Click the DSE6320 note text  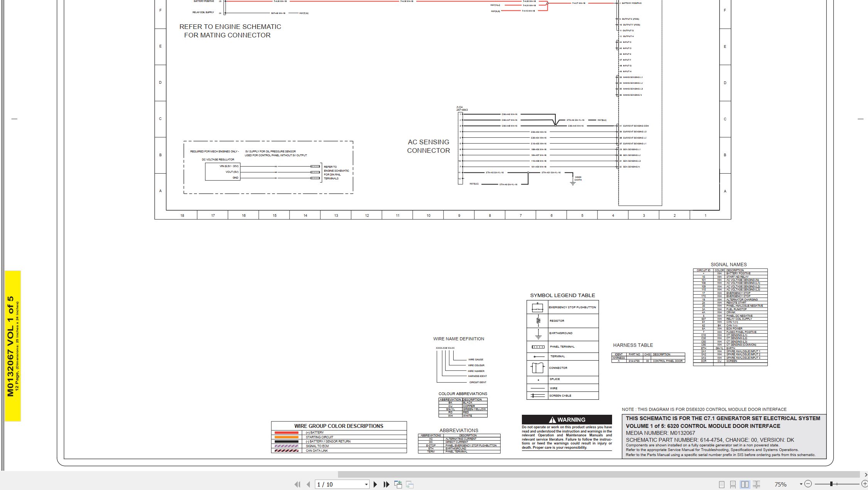click(x=704, y=409)
